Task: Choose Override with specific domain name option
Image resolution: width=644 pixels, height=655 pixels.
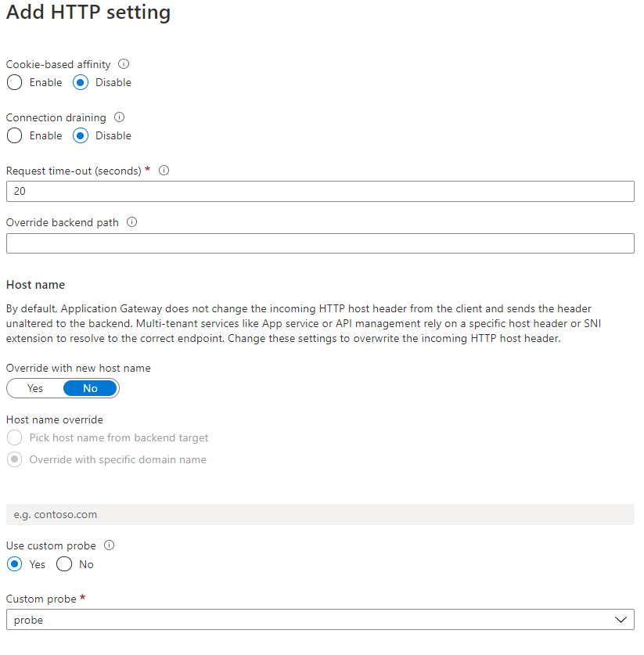Action: [14, 460]
